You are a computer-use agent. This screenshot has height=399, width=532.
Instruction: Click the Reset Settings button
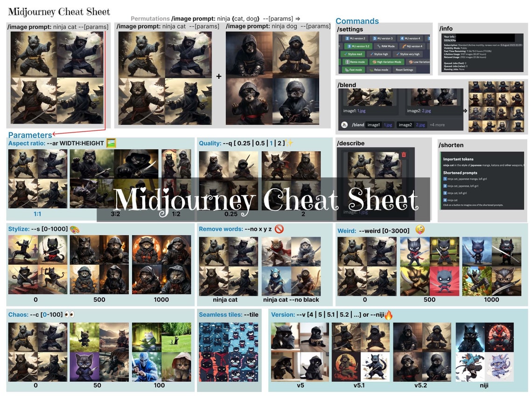[405, 70]
